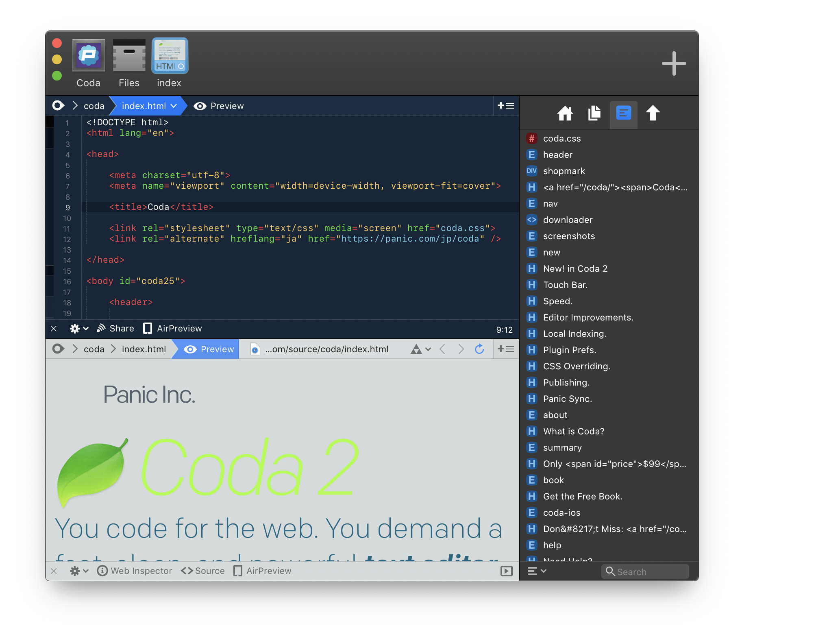Click the refresh/reload icon in preview toolbar
Screen dimensions: 840x641
click(x=479, y=349)
